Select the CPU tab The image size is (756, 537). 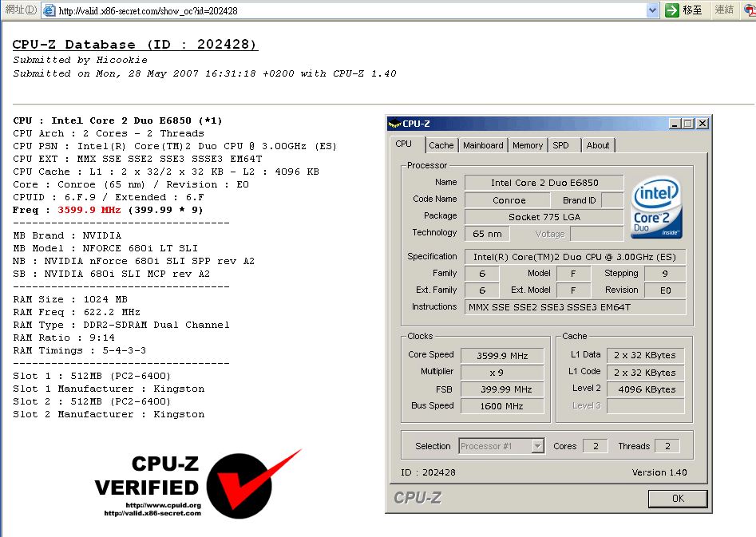pos(404,144)
